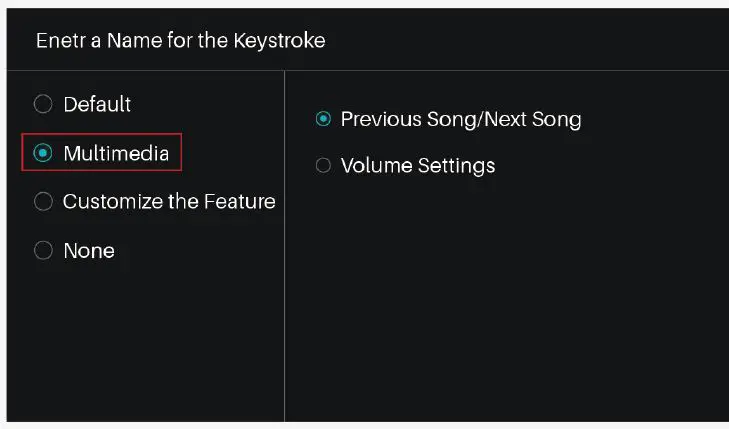Pick the Volume Settings radio button

coord(323,165)
